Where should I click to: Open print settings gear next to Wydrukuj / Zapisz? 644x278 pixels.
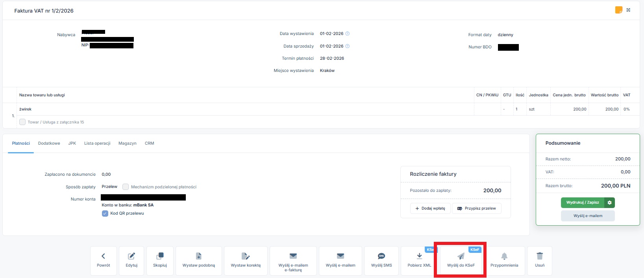tap(609, 203)
